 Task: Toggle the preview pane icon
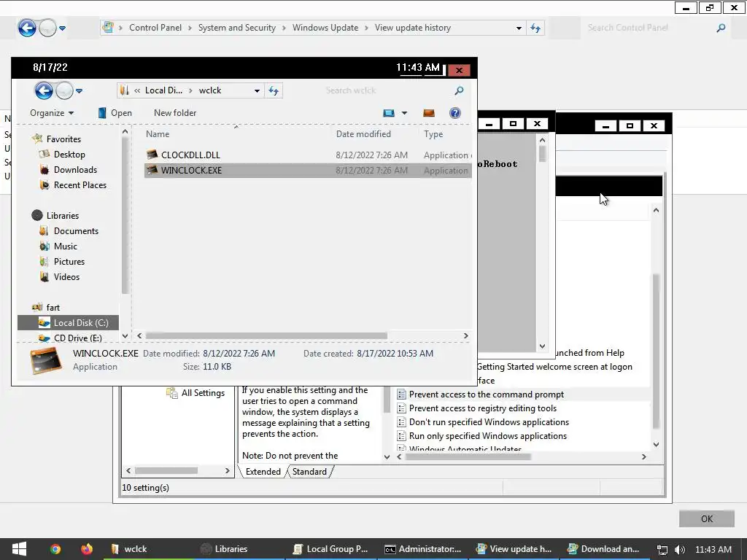click(429, 113)
